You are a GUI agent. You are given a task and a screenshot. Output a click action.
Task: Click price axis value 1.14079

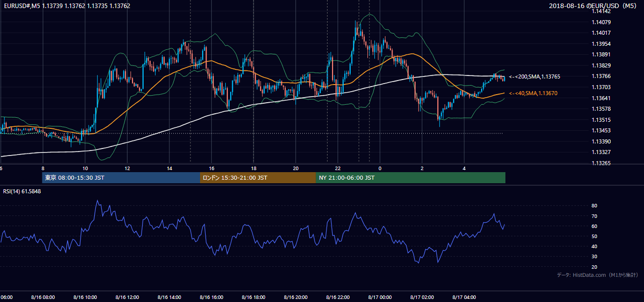pos(601,22)
